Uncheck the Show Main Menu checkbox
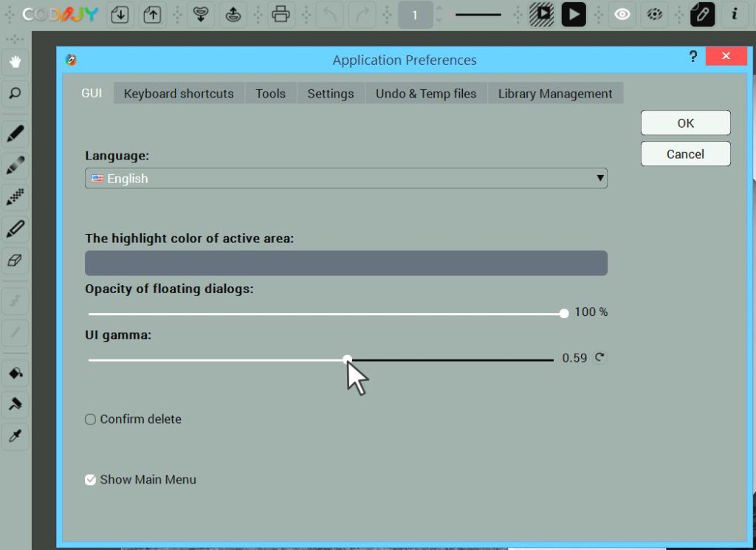This screenshot has width=756, height=550. [90, 480]
